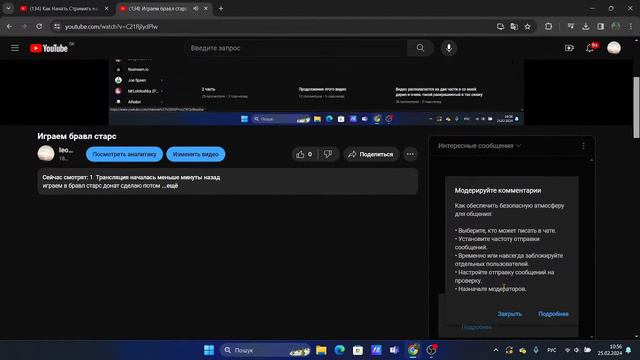The width and height of the screenshot is (640, 360).
Task: Mute the tab using its audio icon
Action: 196,8
